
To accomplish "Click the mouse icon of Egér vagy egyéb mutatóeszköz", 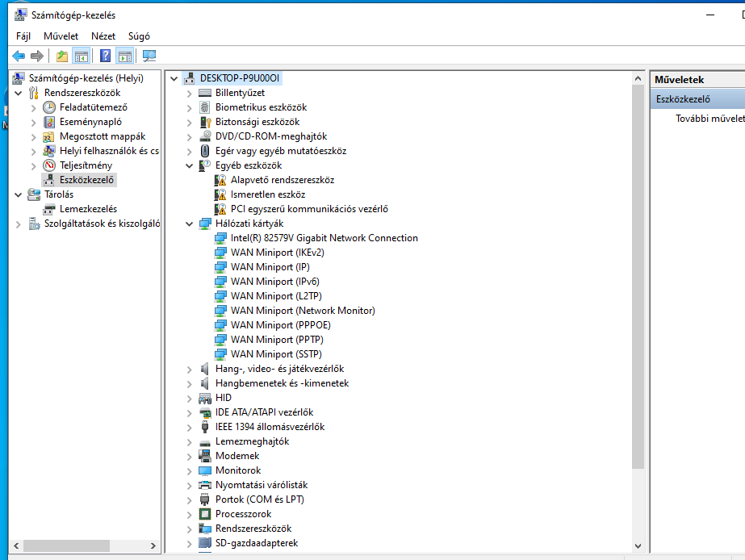I will pyautogui.click(x=205, y=151).
